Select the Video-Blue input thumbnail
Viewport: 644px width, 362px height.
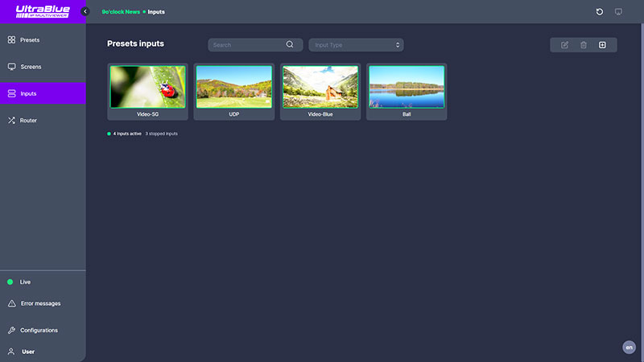(320, 87)
